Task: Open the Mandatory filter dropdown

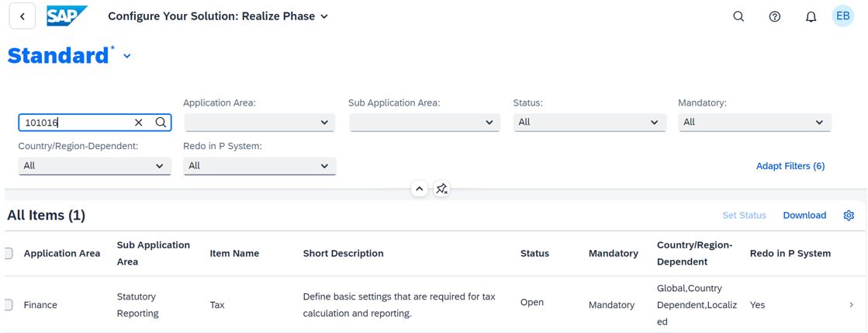Action: [755, 123]
